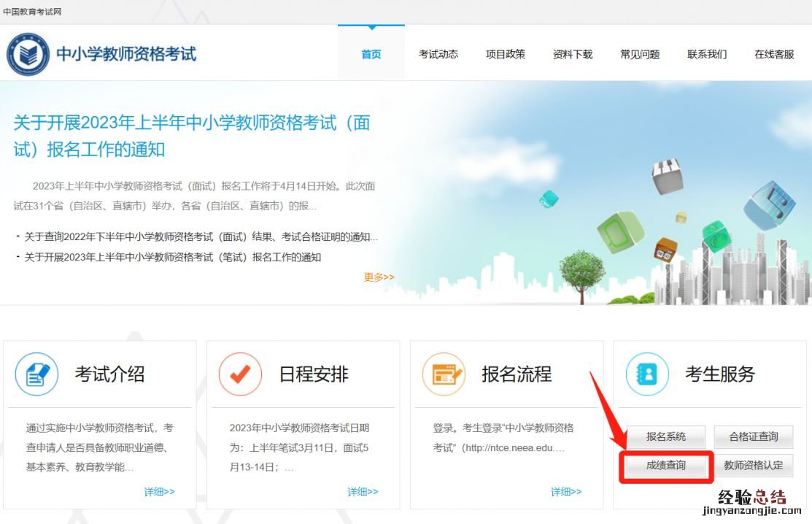Open the 考试动态 menu item

coord(438,54)
